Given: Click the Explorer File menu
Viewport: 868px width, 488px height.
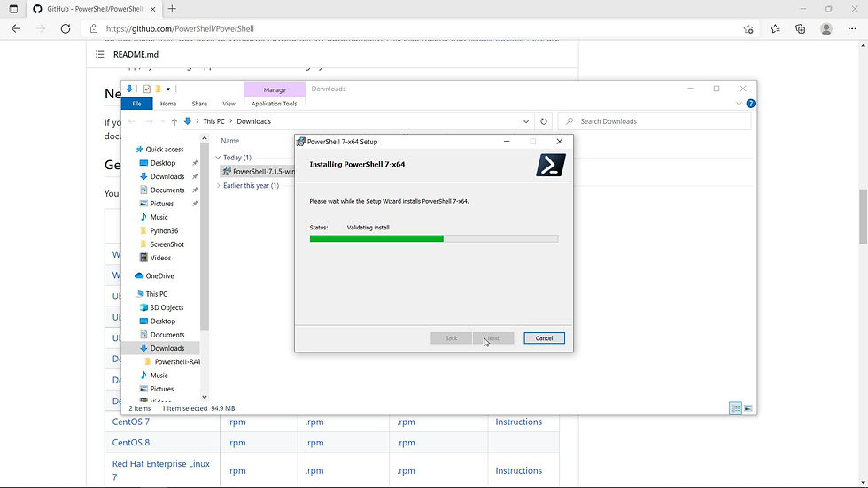Looking at the screenshot, I should 136,104.
